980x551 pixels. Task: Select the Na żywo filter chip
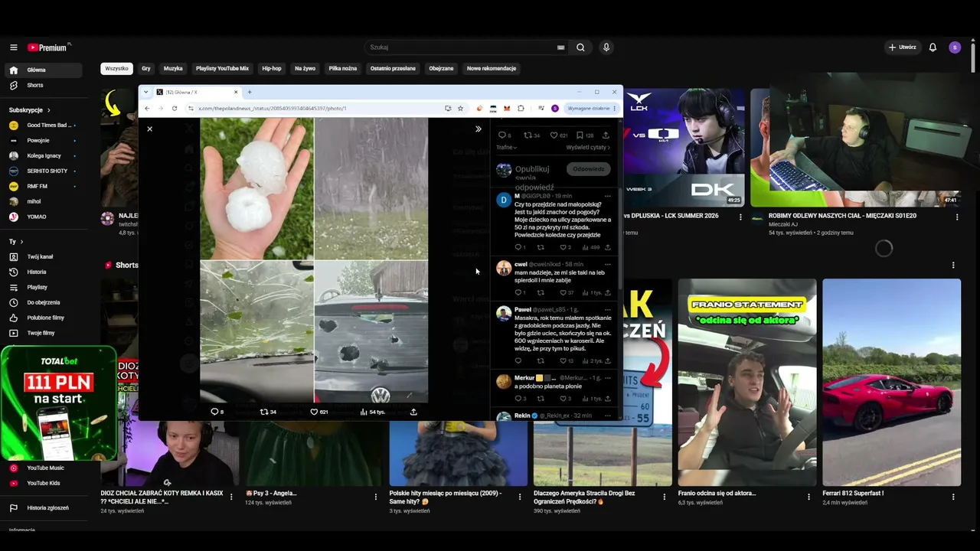click(x=305, y=69)
